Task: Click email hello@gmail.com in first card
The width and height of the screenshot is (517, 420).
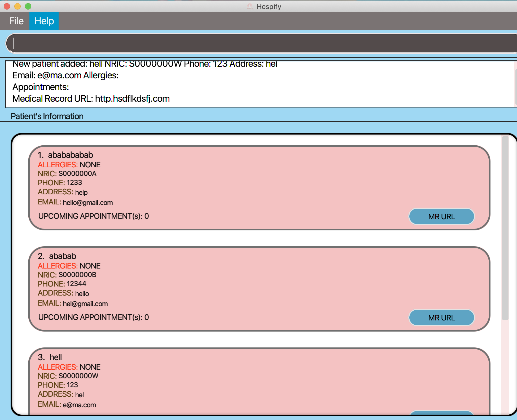Action: [x=88, y=203]
